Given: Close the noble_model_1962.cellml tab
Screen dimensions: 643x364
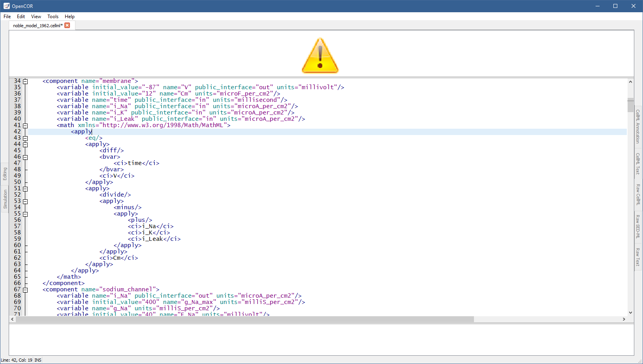Looking at the screenshot, I should 67,25.
